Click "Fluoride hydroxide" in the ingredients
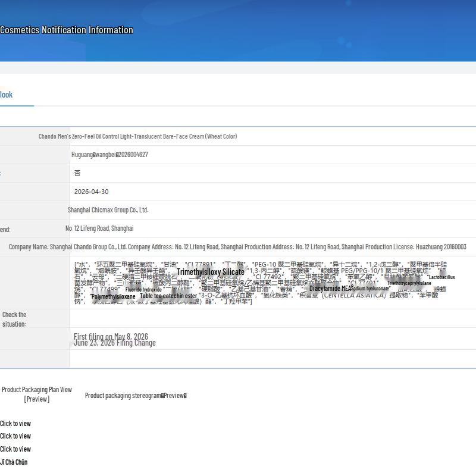Screen dimensions: 476x476 click(143, 290)
